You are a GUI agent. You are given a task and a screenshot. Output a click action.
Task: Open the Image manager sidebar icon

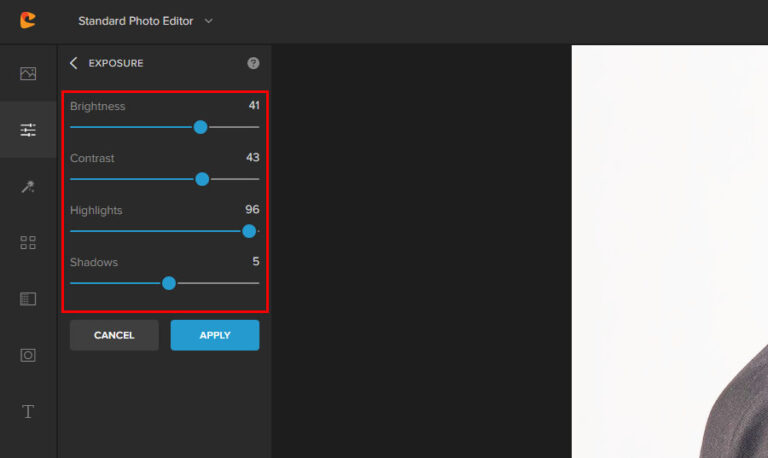28,73
